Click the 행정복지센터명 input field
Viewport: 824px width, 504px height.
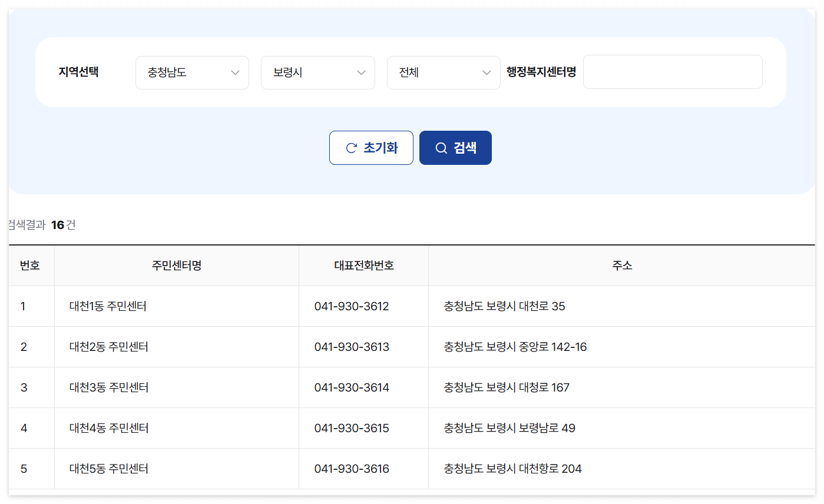click(673, 72)
